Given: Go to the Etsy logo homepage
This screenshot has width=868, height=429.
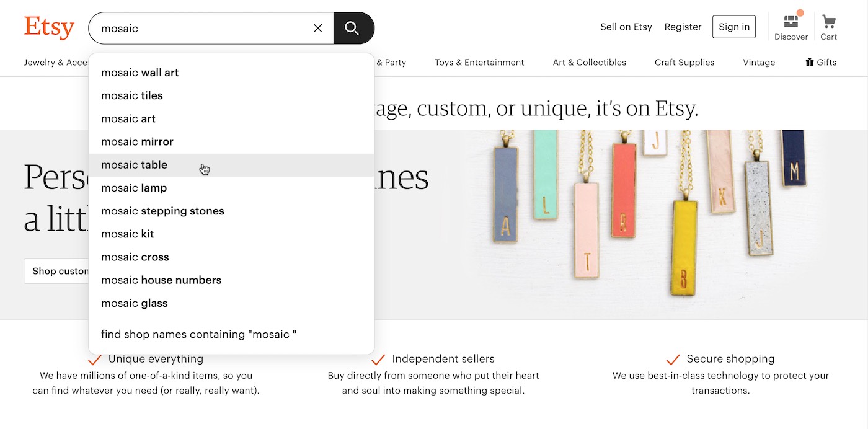Looking at the screenshot, I should click(x=49, y=28).
